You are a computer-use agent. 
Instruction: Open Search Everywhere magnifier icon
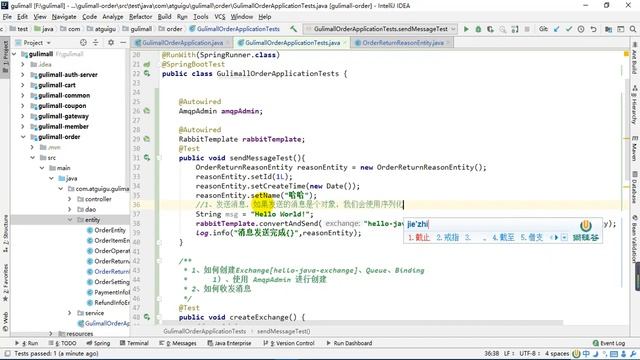click(x=633, y=29)
